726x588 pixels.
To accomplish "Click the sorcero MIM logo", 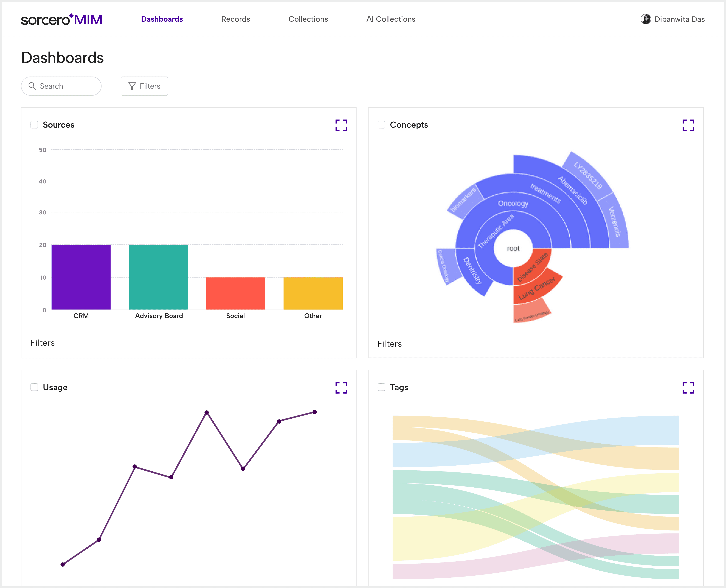I will coord(62,19).
